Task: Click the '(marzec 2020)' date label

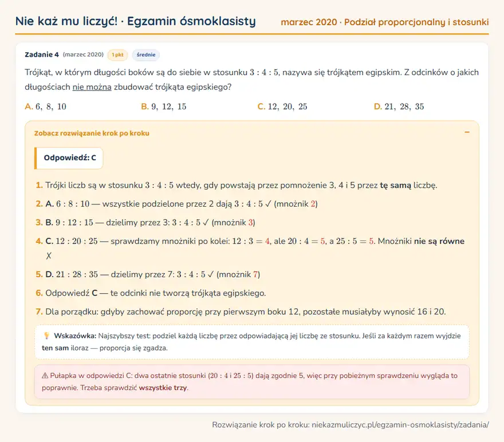Action: [x=83, y=54]
